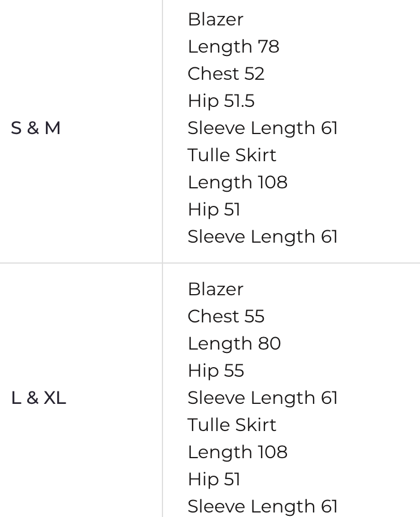
Task: Click the 'Hip 51.5' measurement
Action: coord(221,101)
